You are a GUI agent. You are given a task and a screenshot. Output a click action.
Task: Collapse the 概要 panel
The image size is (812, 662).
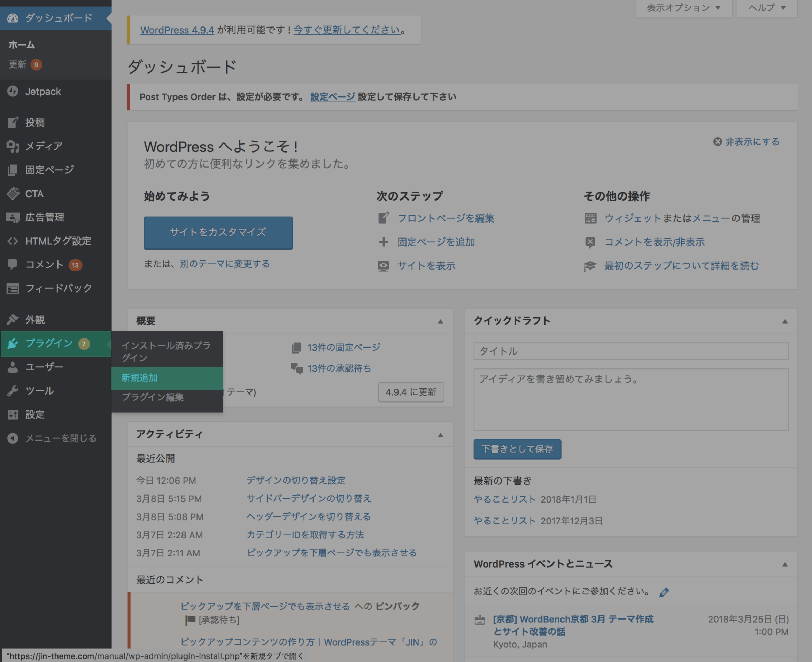tap(440, 321)
